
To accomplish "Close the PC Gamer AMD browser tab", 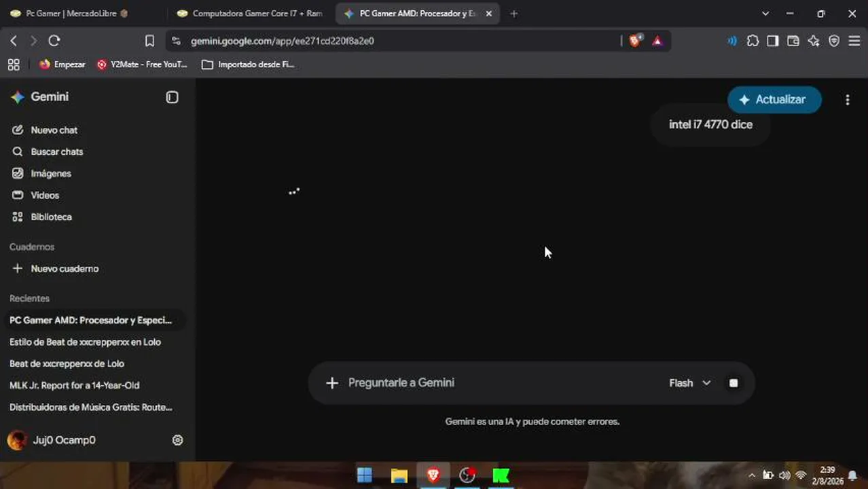I will point(488,14).
